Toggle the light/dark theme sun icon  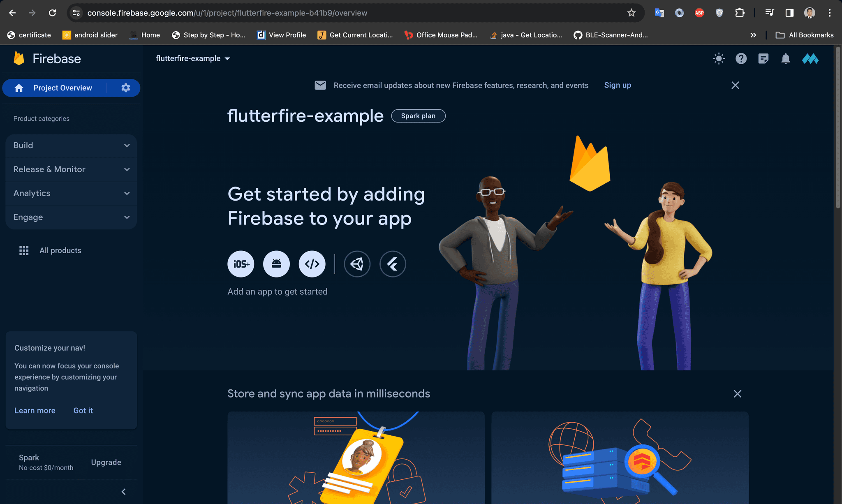pos(719,59)
